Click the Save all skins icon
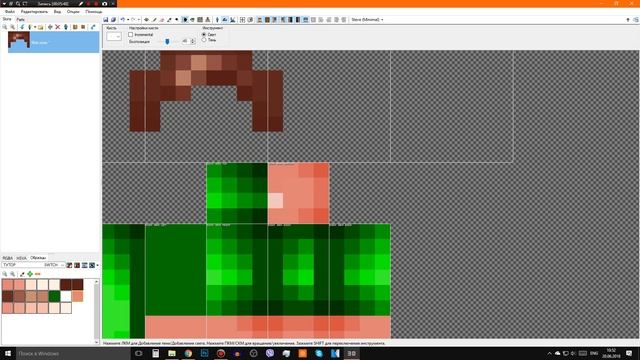This screenshot has width=640, height=360. click(113, 20)
